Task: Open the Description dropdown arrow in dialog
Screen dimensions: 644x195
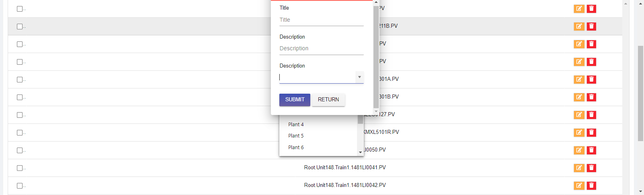Action: coord(359,77)
